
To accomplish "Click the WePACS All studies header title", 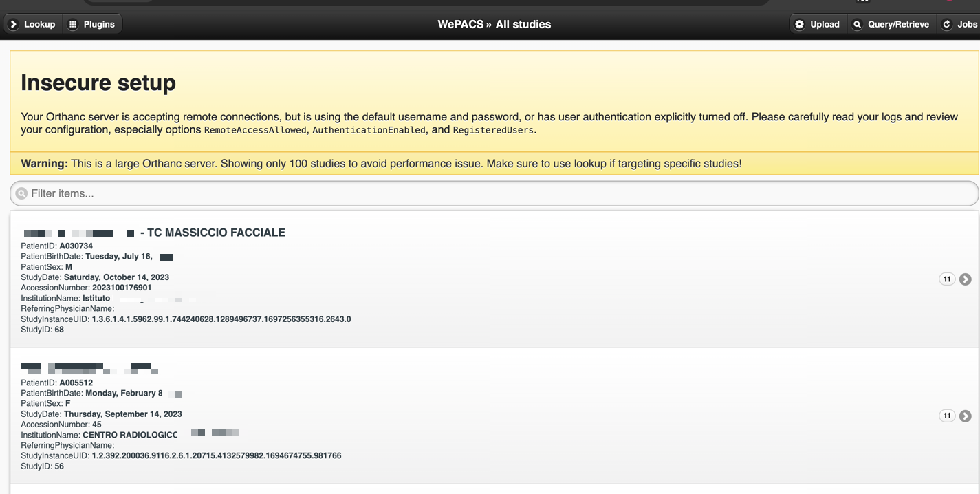I will pyautogui.click(x=494, y=24).
